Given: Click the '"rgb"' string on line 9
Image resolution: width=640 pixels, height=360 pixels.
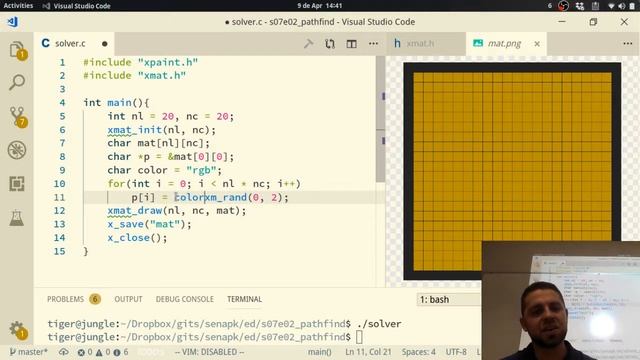Looking at the screenshot, I should (x=201, y=170).
